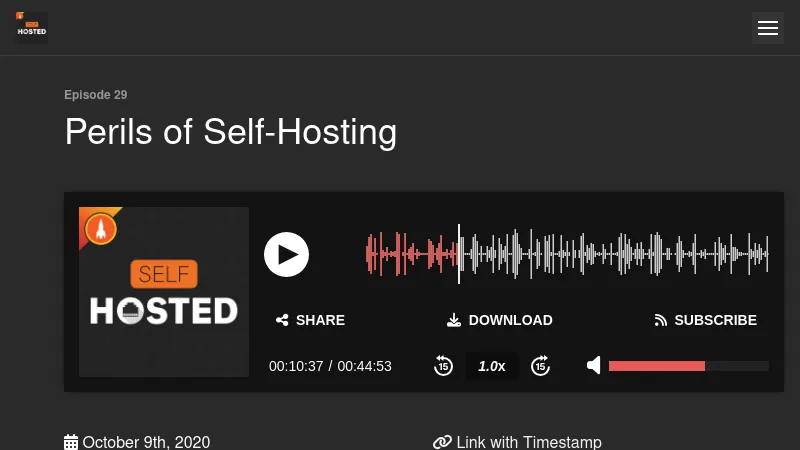Open the SHARE options
The width and height of the screenshot is (800, 450).
[320, 320]
